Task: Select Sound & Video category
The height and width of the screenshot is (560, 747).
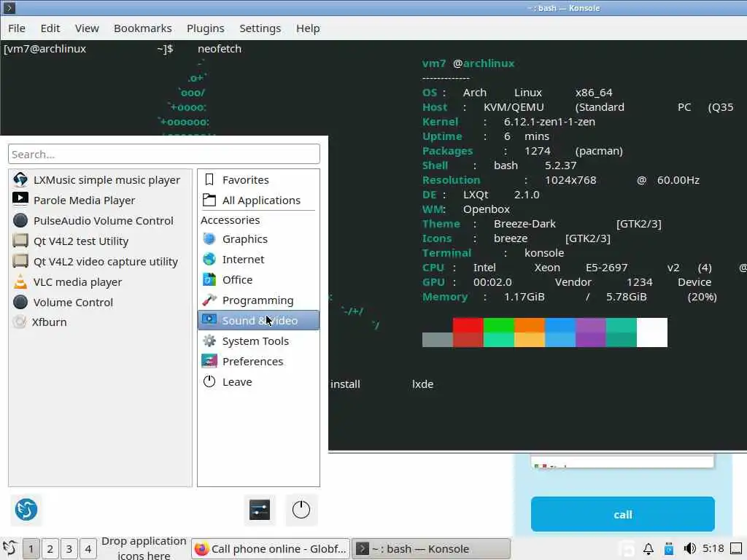Action: click(x=258, y=321)
